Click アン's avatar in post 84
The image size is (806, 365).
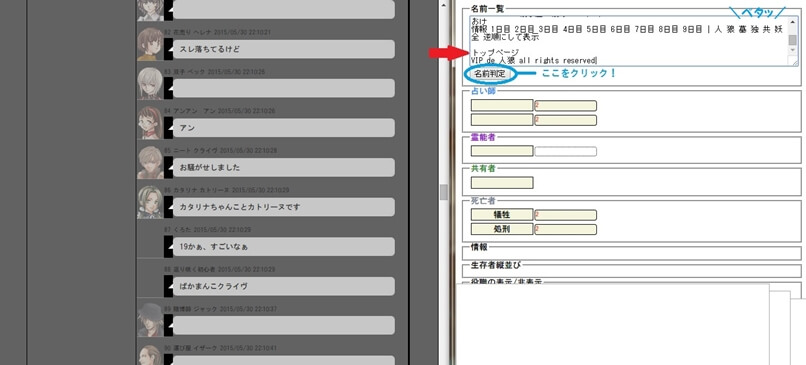point(150,123)
